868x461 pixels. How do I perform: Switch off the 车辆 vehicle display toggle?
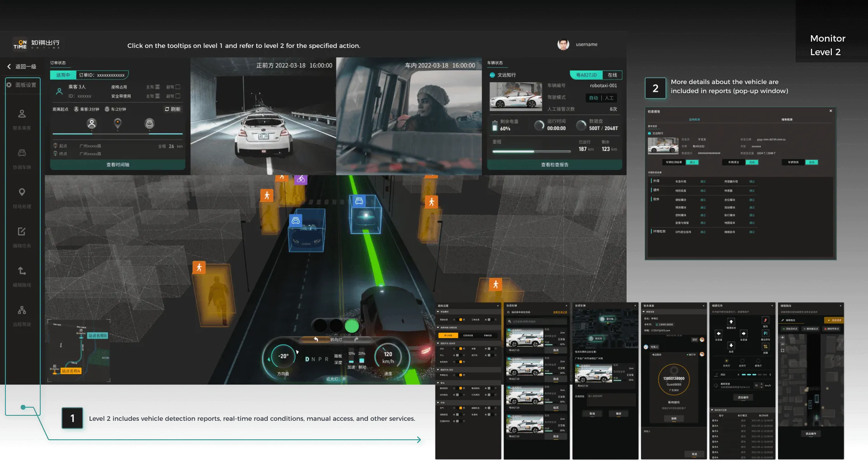(490, 348)
